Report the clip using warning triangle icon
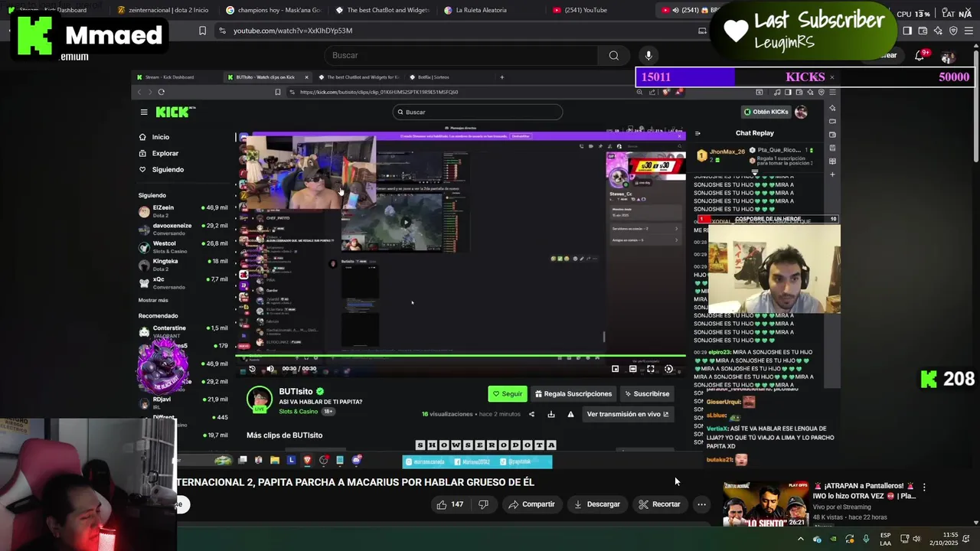The image size is (980, 551). 570,414
